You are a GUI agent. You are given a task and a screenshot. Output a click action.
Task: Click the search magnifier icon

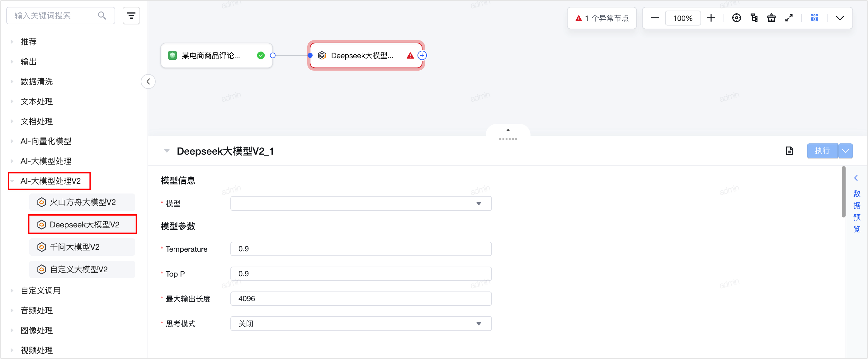coord(102,16)
